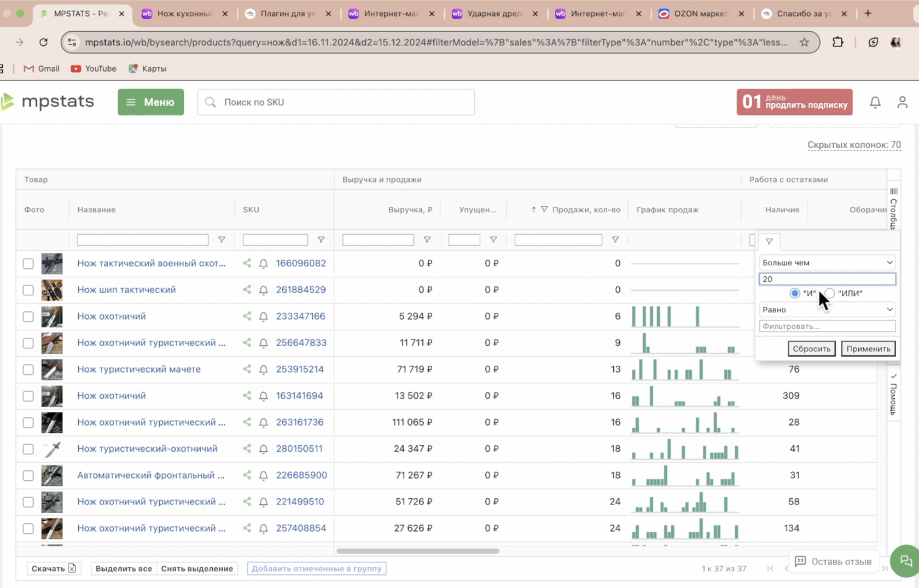This screenshot has width=919, height=588.
Task: Select checkbox for Нож тактический военный row
Action: (x=28, y=264)
